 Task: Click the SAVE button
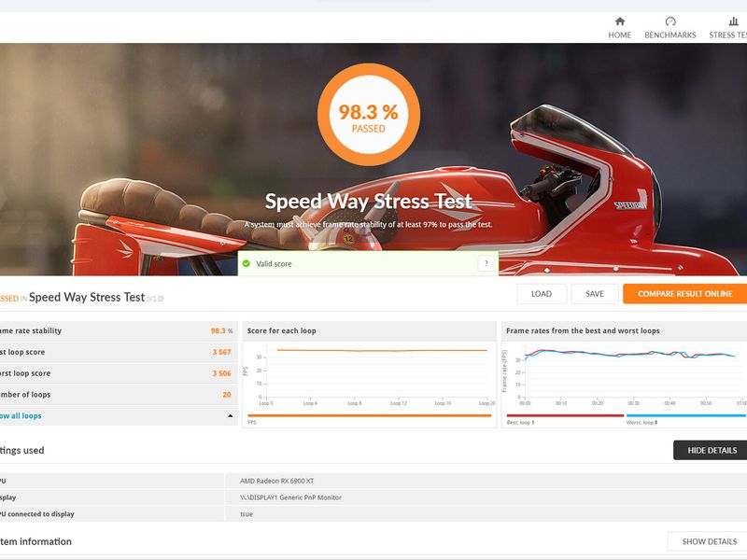594,294
